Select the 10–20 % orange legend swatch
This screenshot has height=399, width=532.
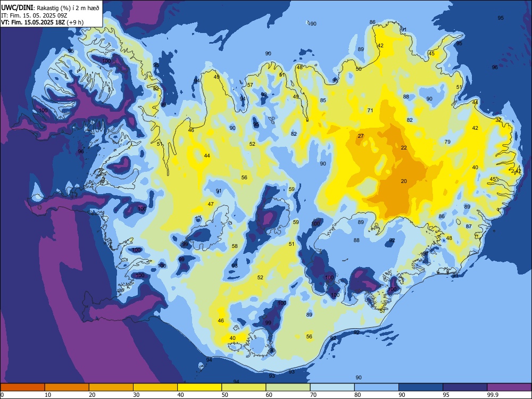[67, 387]
